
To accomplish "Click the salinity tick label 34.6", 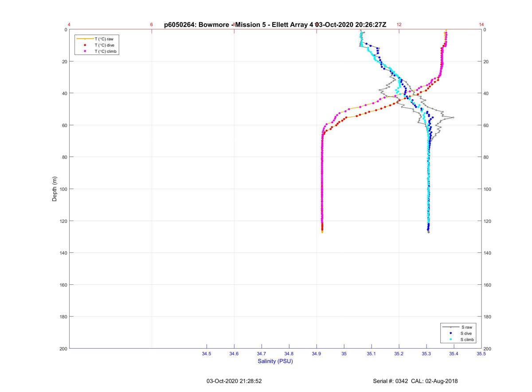I will click(234, 354).
